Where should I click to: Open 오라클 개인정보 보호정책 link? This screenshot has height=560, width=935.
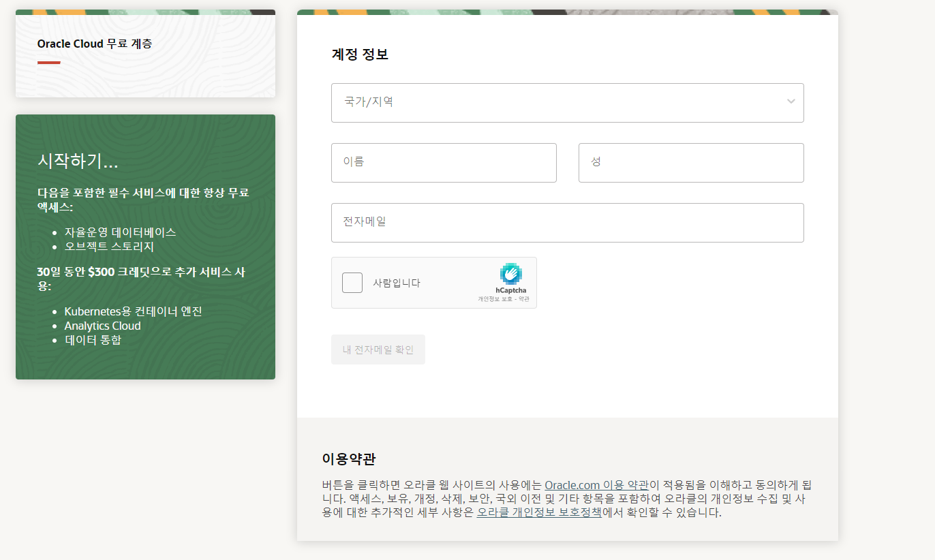539,512
